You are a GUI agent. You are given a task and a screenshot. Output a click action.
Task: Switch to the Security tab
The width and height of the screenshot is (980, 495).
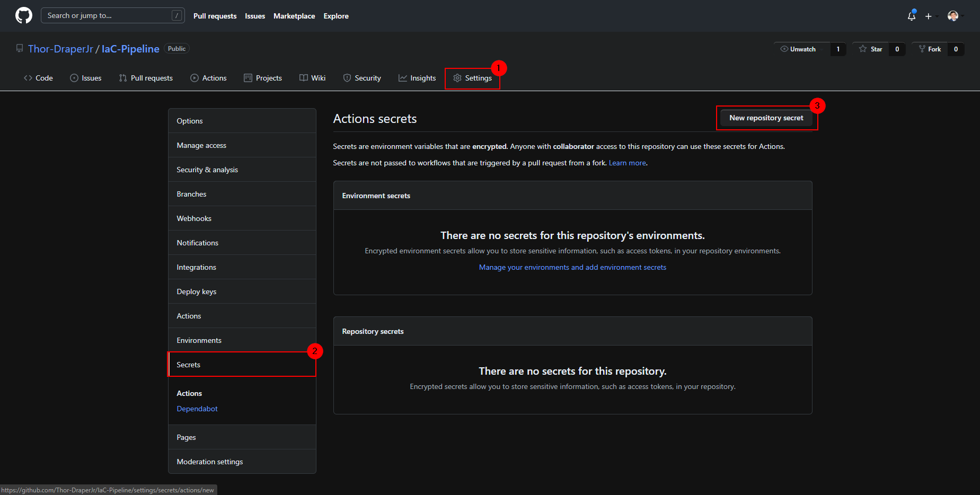(362, 78)
